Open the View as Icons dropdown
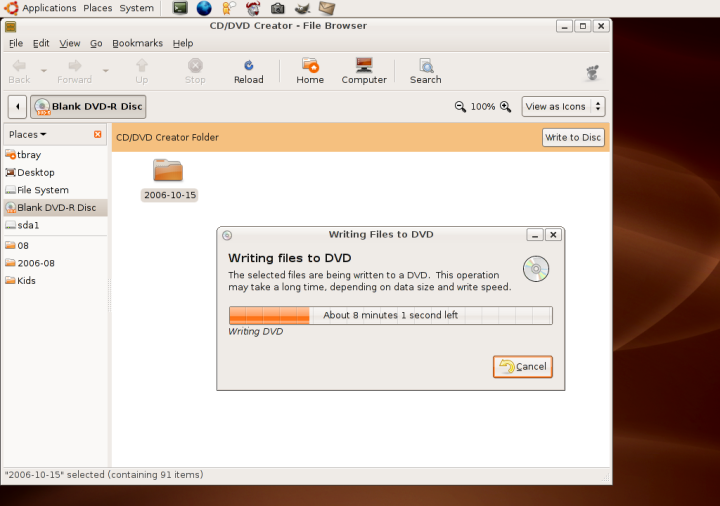This screenshot has width=720, height=506. click(x=563, y=107)
